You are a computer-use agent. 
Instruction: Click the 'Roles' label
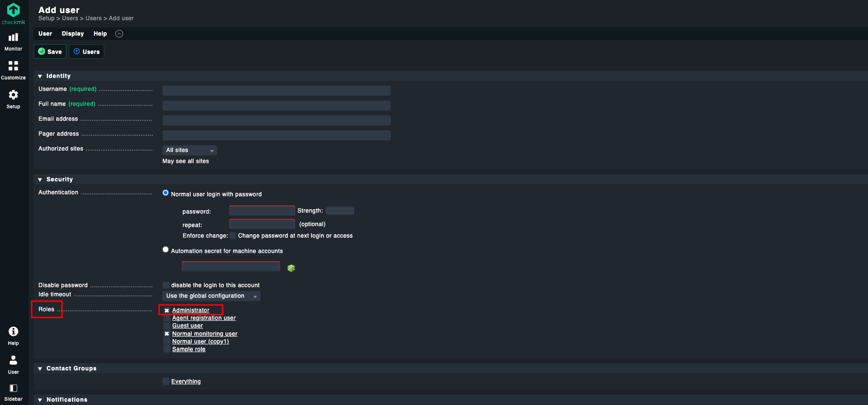click(x=46, y=309)
